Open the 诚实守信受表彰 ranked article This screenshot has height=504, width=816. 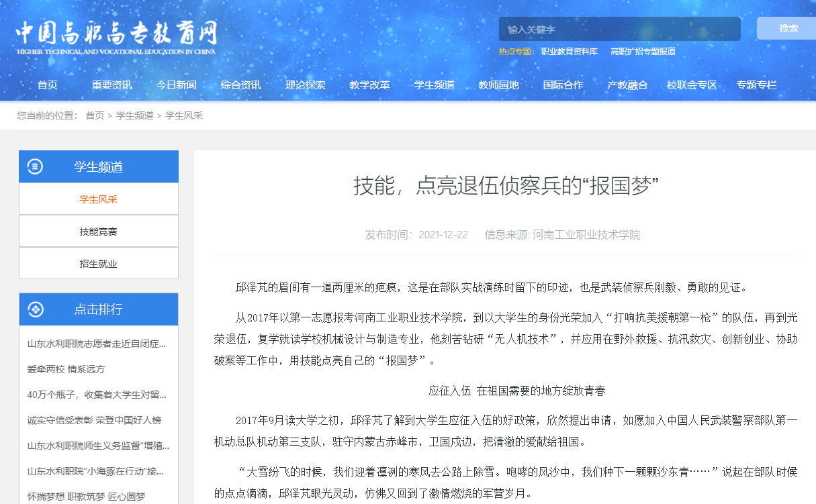coord(94,420)
